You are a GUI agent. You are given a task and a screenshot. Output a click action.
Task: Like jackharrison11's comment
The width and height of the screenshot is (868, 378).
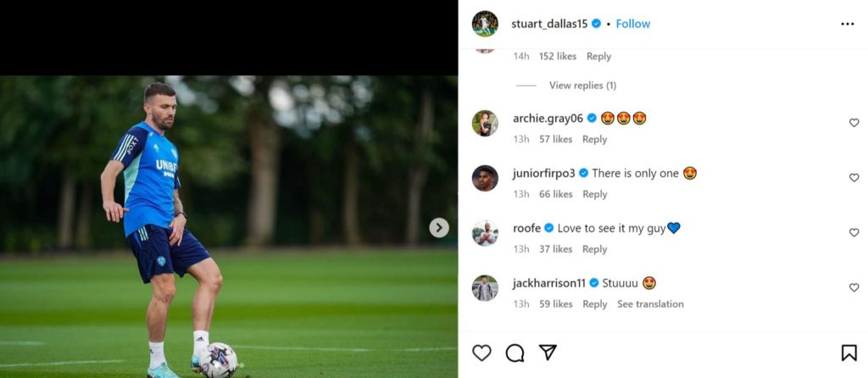point(854,287)
